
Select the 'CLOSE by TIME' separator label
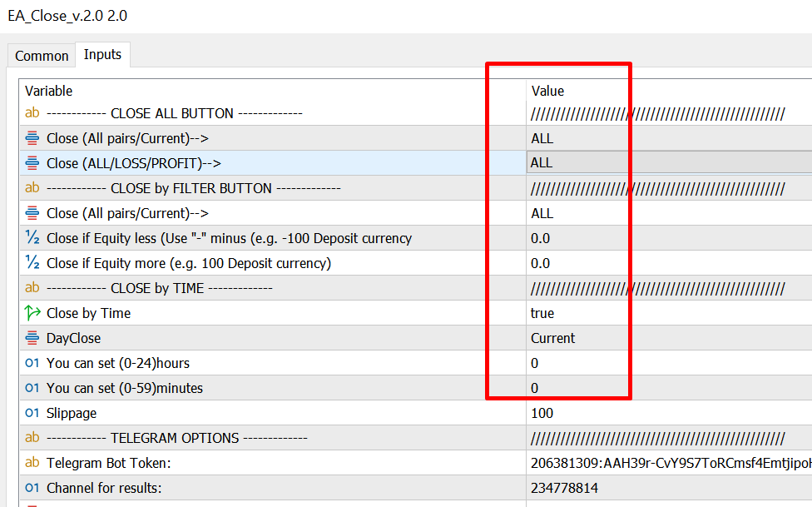tap(160, 288)
